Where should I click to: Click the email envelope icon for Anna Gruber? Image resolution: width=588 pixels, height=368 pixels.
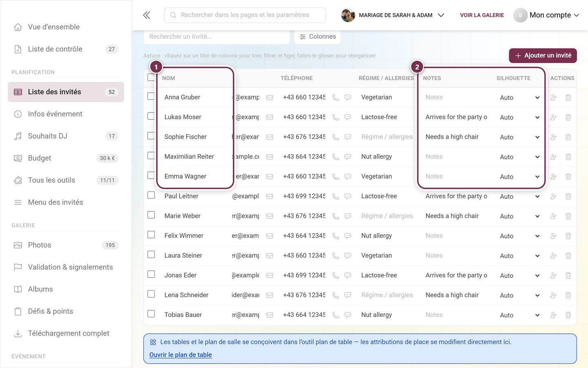[269, 97]
